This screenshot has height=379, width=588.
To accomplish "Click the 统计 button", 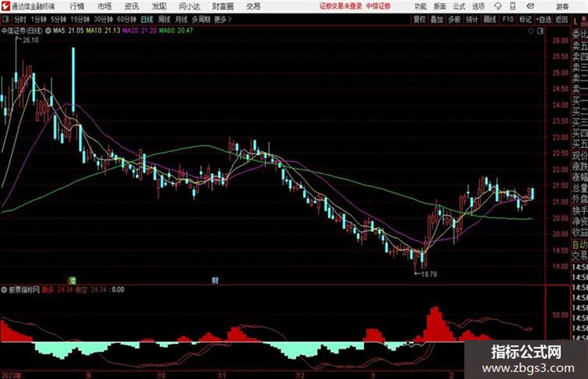I will click(x=472, y=19).
